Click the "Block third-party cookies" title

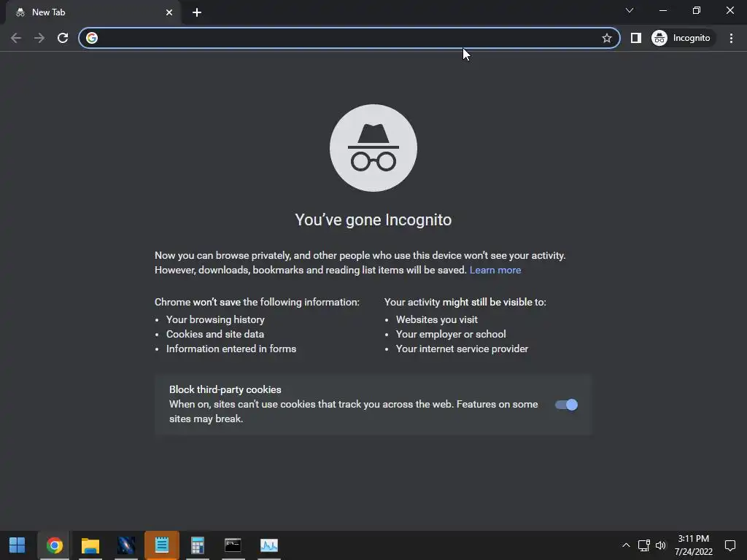pyautogui.click(x=225, y=389)
